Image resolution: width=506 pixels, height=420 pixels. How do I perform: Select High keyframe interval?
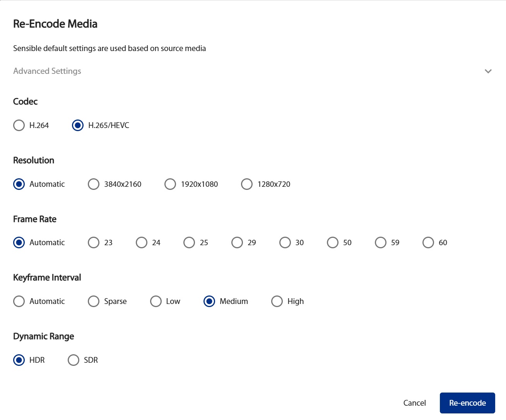click(x=277, y=301)
